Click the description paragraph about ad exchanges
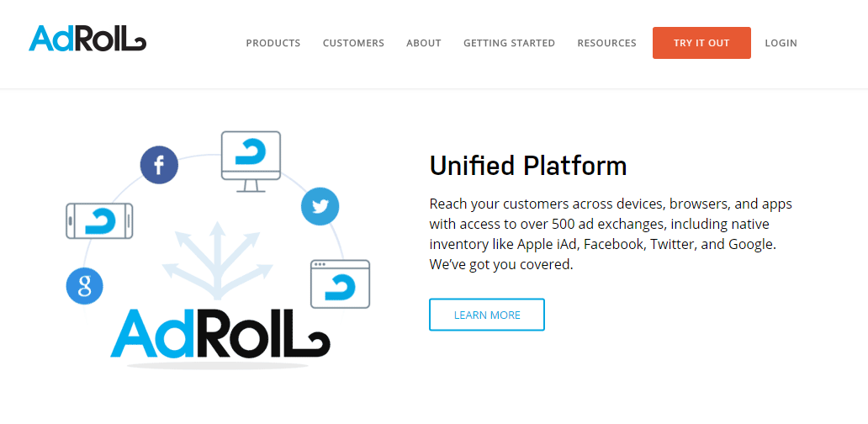The image size is (868, 424). click(611, 234)
